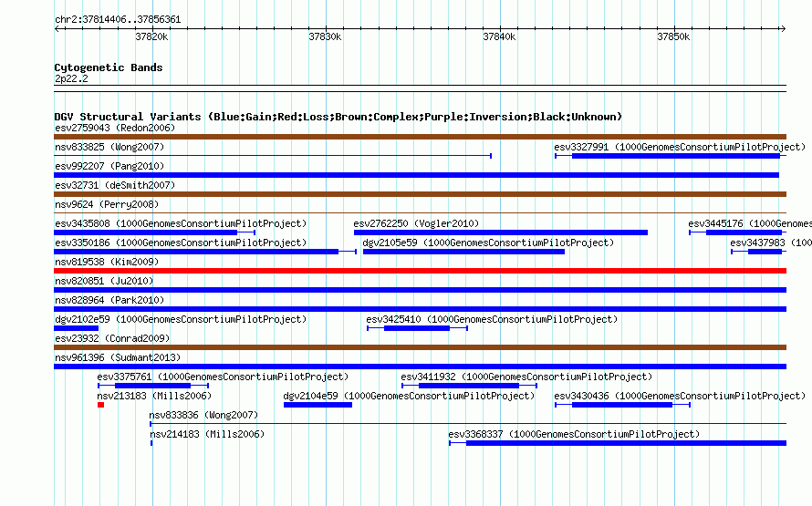Image resolution: width=812 pixels, height=506 pixels.
Task: Click the esv2759043 (Redon2006) label
Action: [115, 128]
